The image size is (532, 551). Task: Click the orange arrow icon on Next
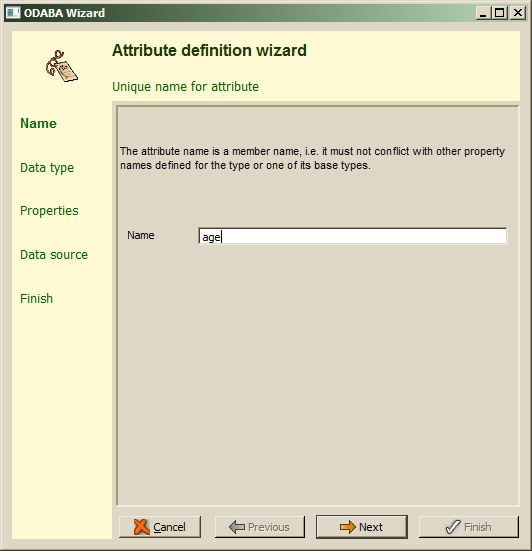[348, 527]
